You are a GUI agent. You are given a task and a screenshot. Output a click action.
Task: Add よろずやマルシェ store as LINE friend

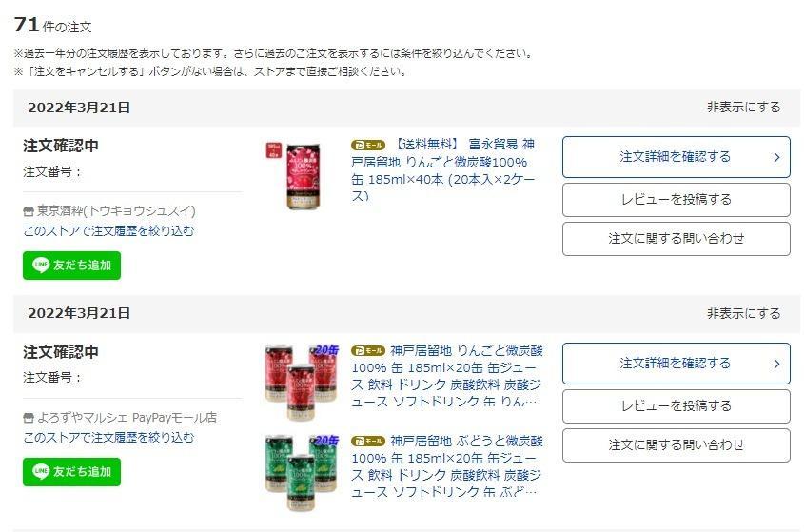[71, 472]
